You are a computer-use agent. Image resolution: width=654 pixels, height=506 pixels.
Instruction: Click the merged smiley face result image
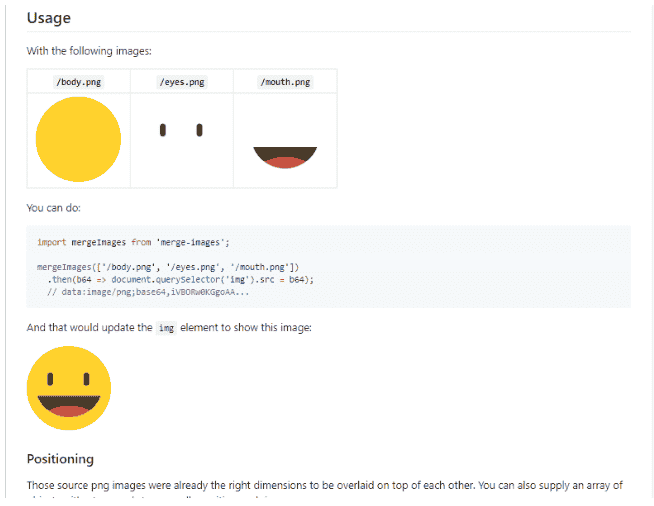(68, 387)
